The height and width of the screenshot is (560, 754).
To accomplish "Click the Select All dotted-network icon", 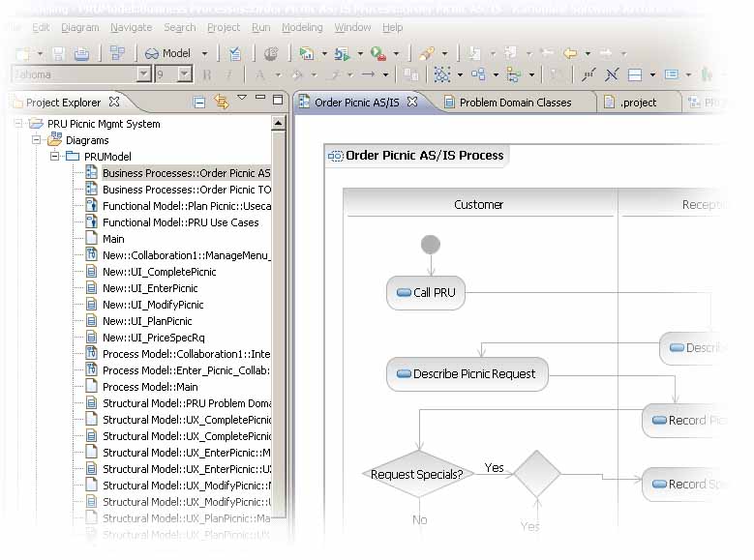I will click(442, 74).
